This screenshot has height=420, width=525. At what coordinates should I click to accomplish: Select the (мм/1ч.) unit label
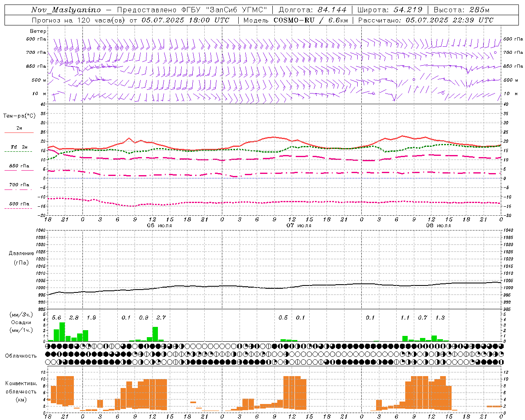coord(21,330)
